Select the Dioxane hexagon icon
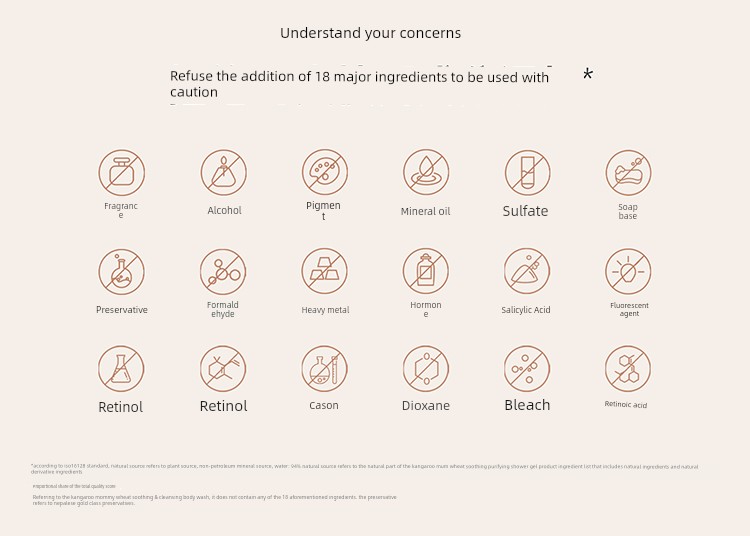The height and width of the screenshot is (536, 750). click(426, 369)
